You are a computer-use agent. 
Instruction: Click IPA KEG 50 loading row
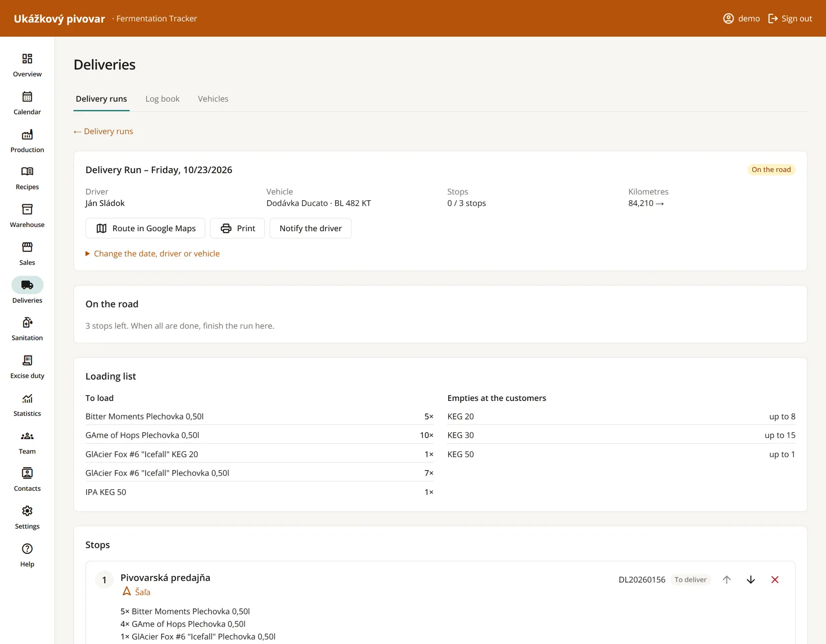point(260,492)
